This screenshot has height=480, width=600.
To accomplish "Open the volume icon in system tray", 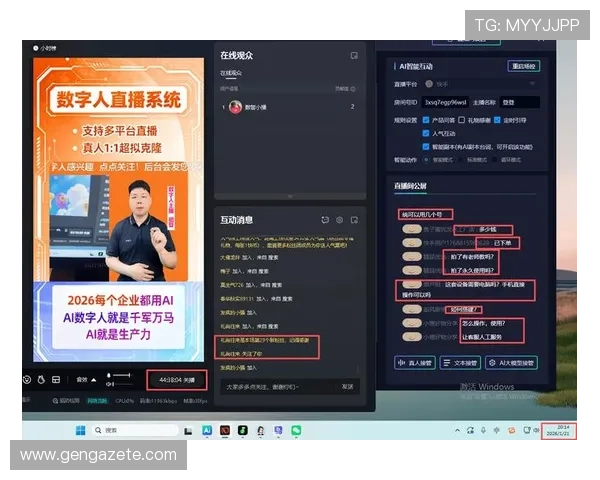I will click(536, 430).
